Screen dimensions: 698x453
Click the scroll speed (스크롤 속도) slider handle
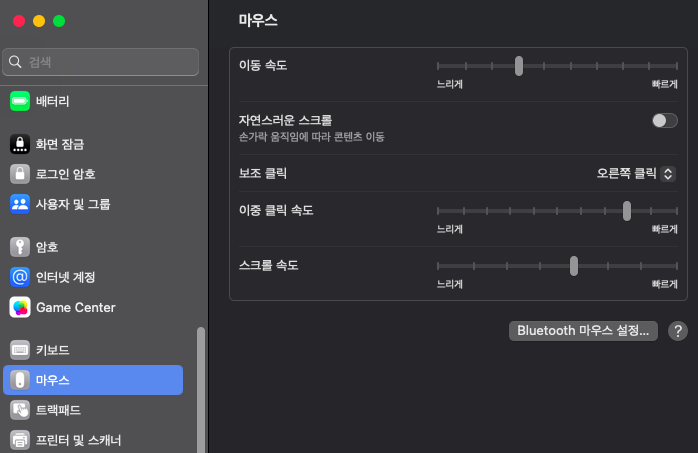[x=574, y=265]
